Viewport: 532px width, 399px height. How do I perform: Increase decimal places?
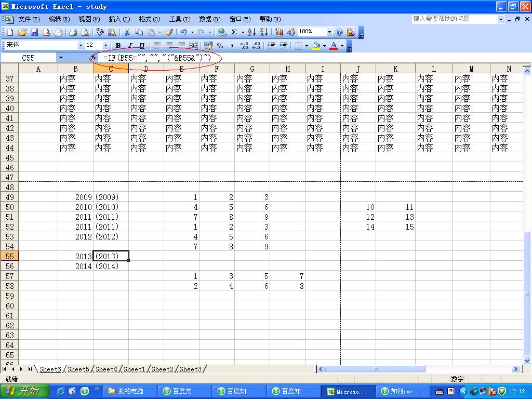[x=244, y=46]
